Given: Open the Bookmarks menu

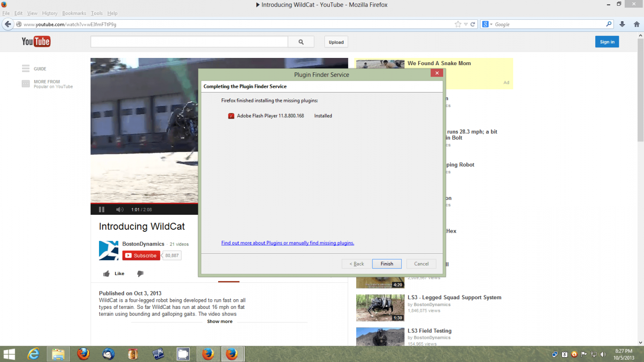Looking at the screenshot, I should tap(74, 13).
